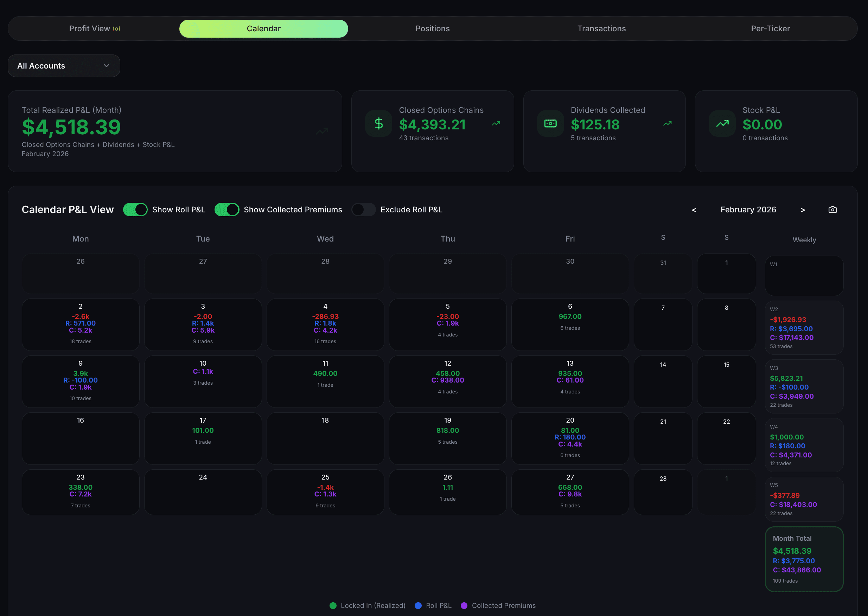Disable the Show Roll P&L toggle

click(x=135, y=210)
